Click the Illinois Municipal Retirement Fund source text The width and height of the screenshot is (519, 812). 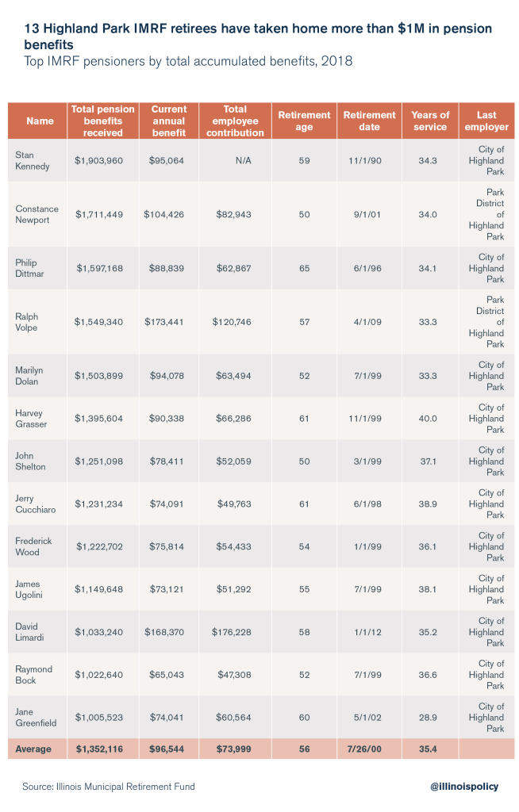coord(108,787)
